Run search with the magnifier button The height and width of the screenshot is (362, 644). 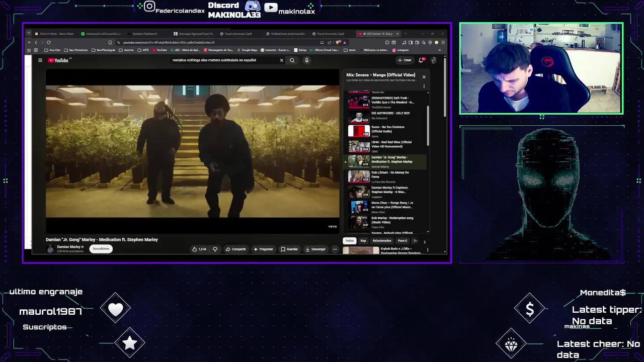pos(292,60)
